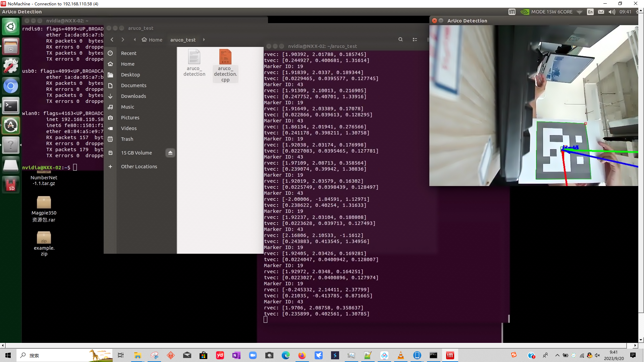This screenshot has height=362, width=644.
Task: Eject the 15 GB Volume
Action: 170,153
